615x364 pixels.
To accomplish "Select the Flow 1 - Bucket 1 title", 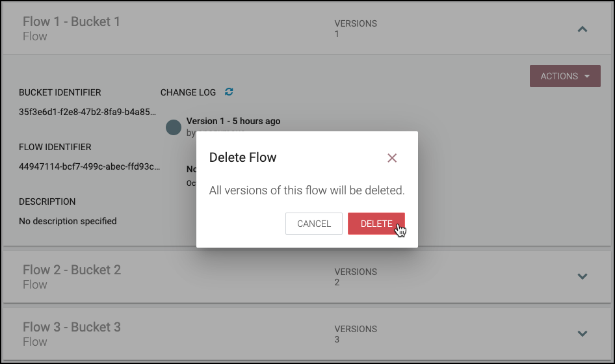I will [72, 21].
